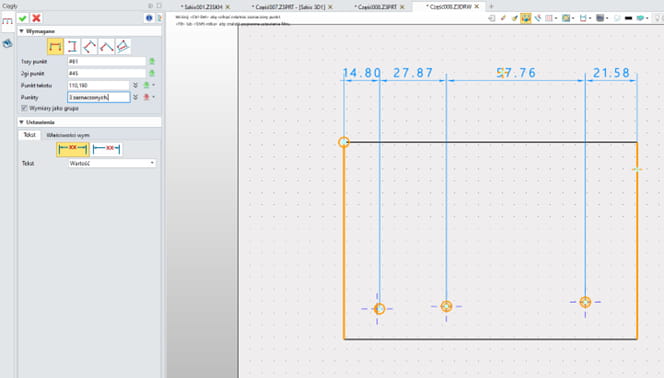Click the 2gi punkt input field
The width and height of the screenshot is (664, 378).
pos(106,73)
